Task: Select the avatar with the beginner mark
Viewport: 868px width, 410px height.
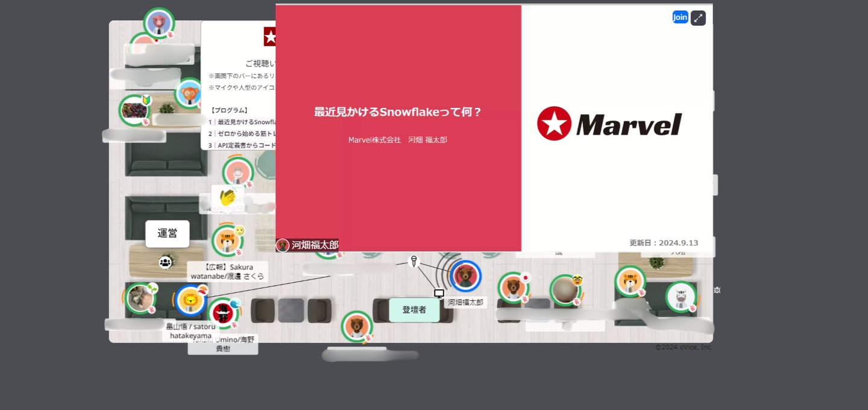Action: point(134,110)
